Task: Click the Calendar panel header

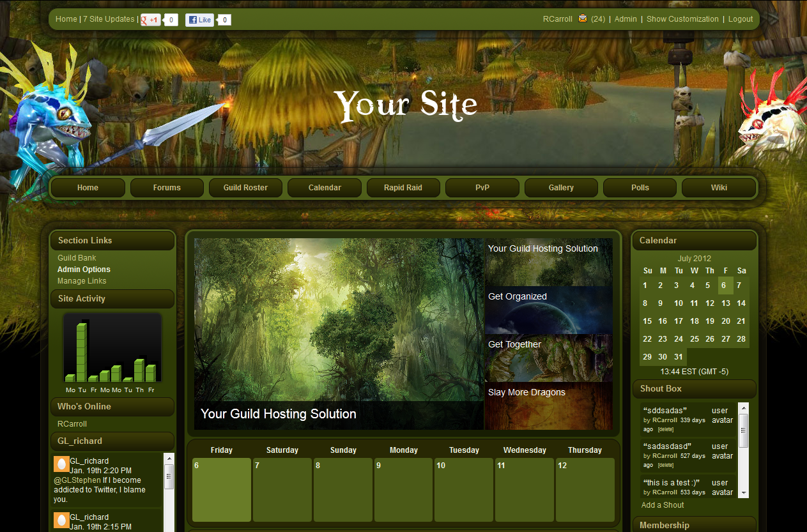Action: tap(694, 241)
